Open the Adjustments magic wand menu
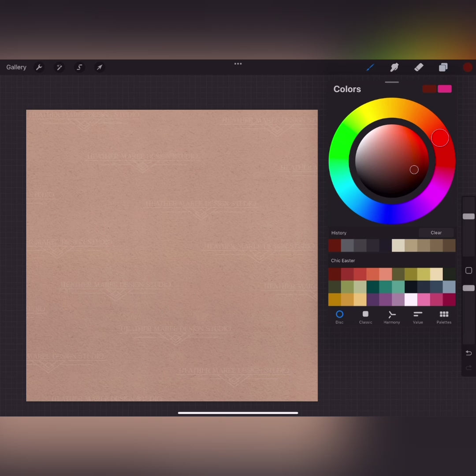The image size is (476, 476). pos(59,67)
